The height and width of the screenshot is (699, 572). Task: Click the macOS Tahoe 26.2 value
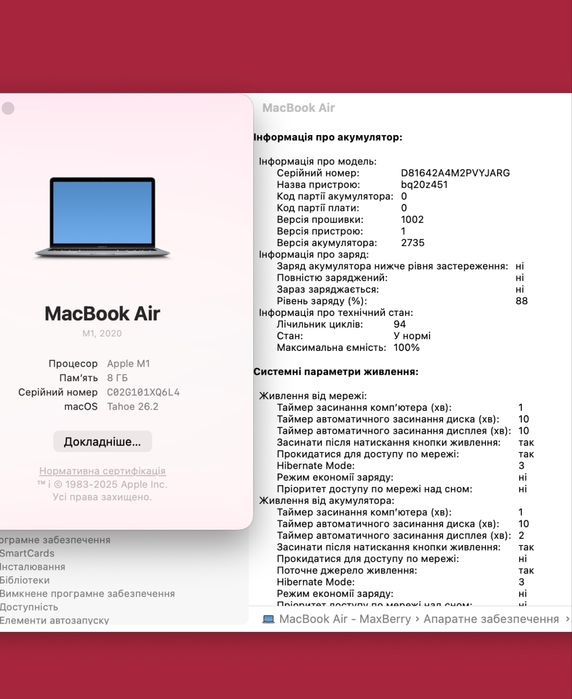point(133,407)
